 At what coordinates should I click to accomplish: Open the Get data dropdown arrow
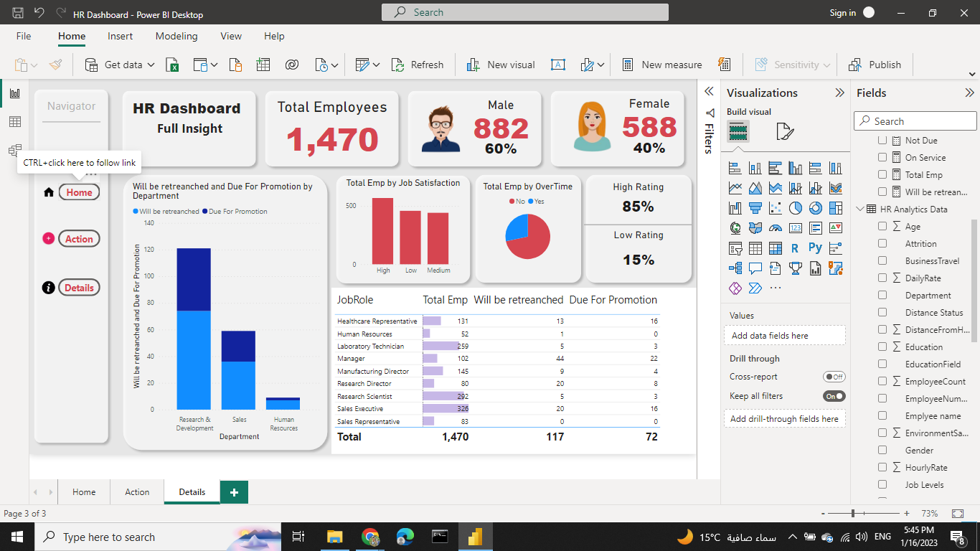(151, 65)
